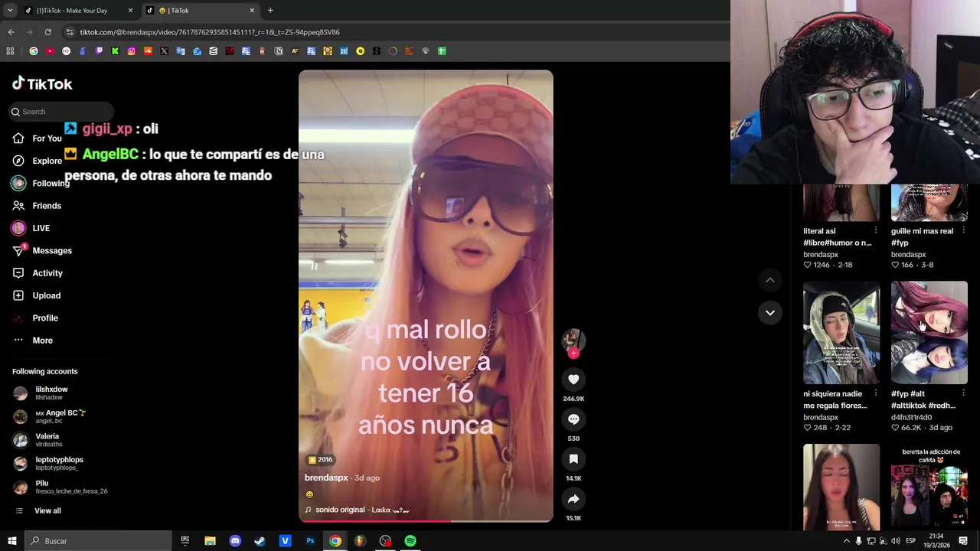Screen dimensions: 980x551
Task: Open Epic Games Launcher from taskbar
Action: pos(185,541)
